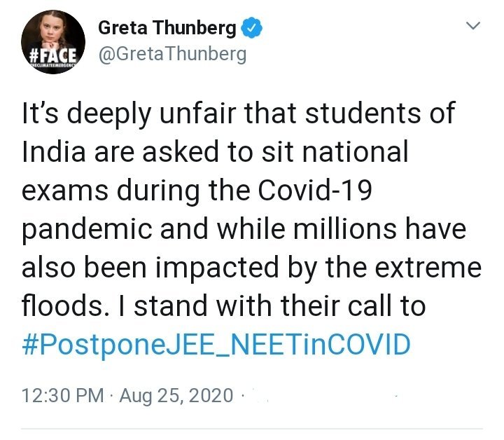Click the phrase "I stand with their call"
Image resolution: width=504 pixels, height=440 pixels.
tap(253, 305)
